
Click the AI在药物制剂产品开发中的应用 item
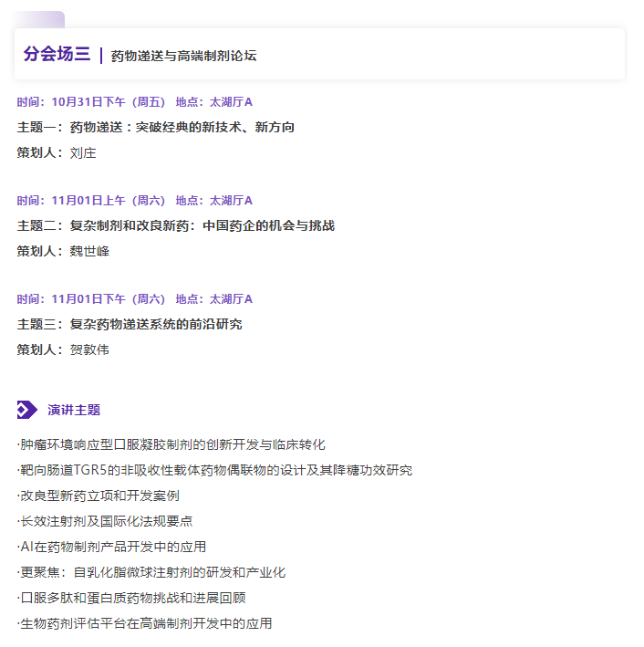click(111, 547)
